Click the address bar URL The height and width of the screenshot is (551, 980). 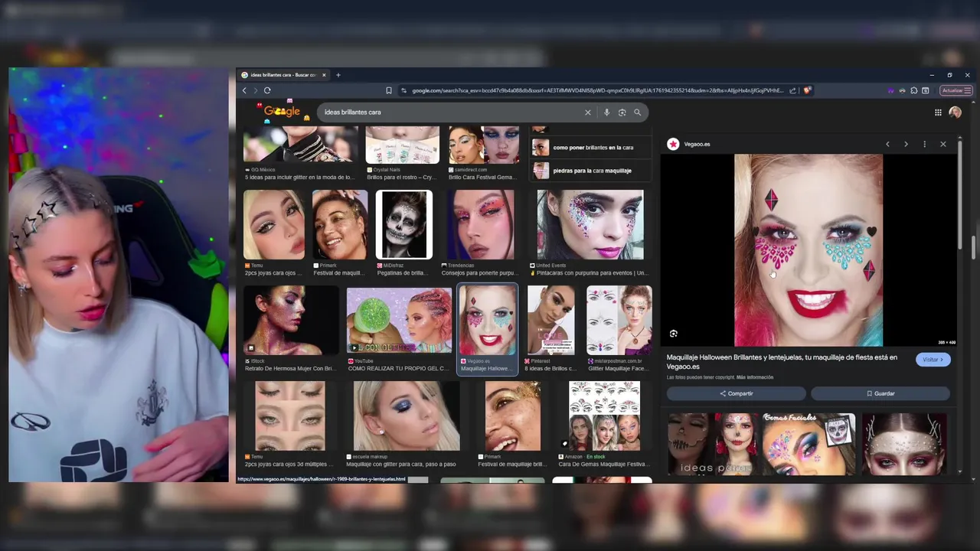(x=597, y=90)
